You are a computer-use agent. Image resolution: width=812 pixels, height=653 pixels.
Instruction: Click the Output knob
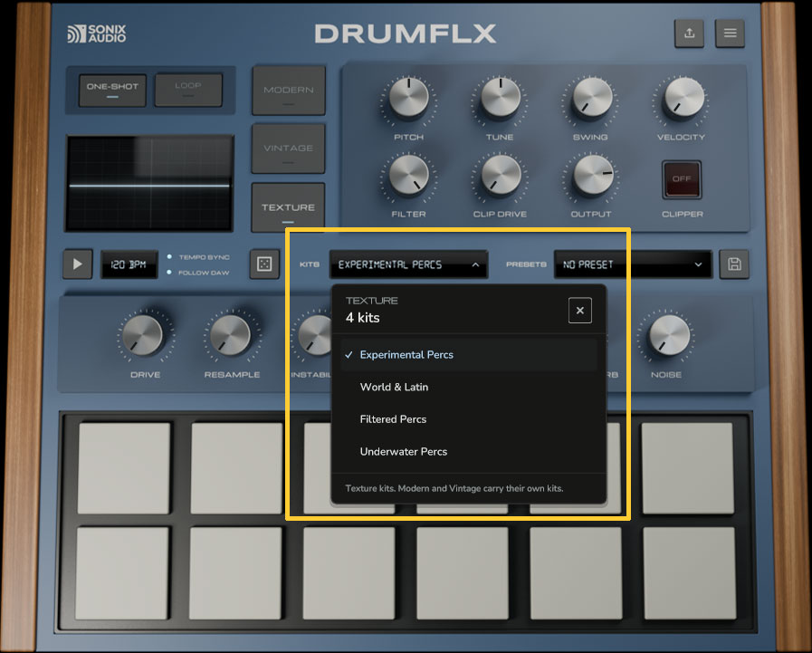click(x=592, y=175)
